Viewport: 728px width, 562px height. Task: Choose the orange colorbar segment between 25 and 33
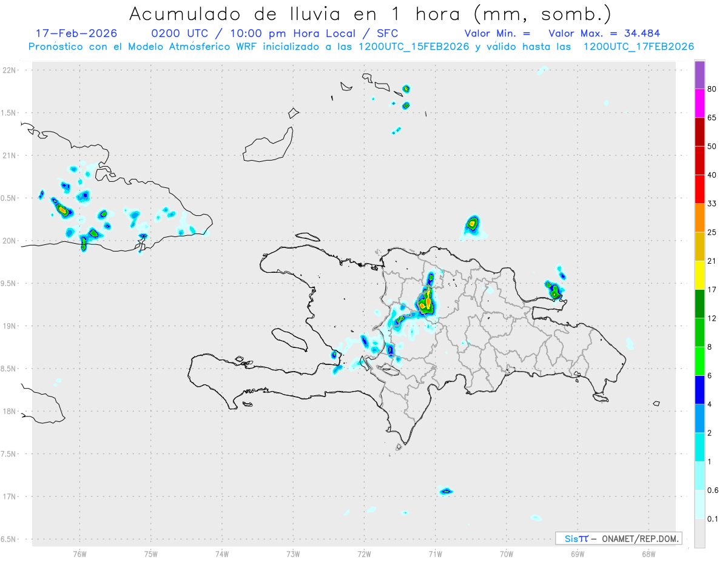(x=699, y=218)
